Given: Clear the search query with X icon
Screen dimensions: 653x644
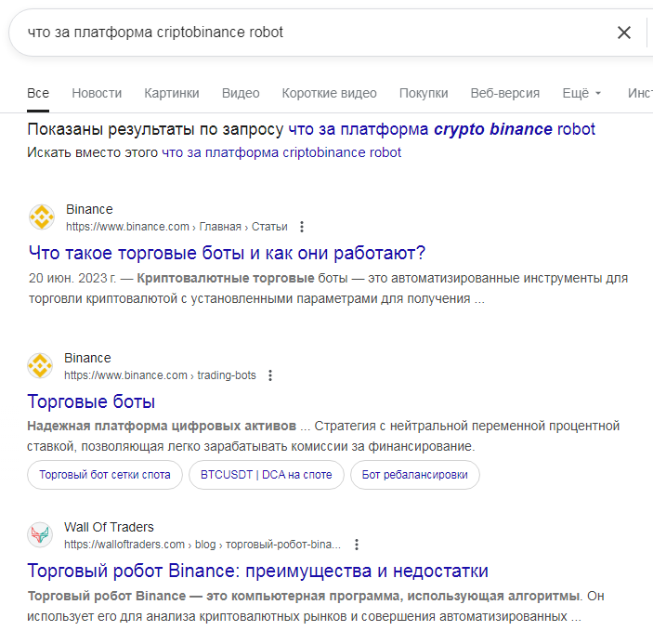Looking at the screenshot, I should point(624,33).
